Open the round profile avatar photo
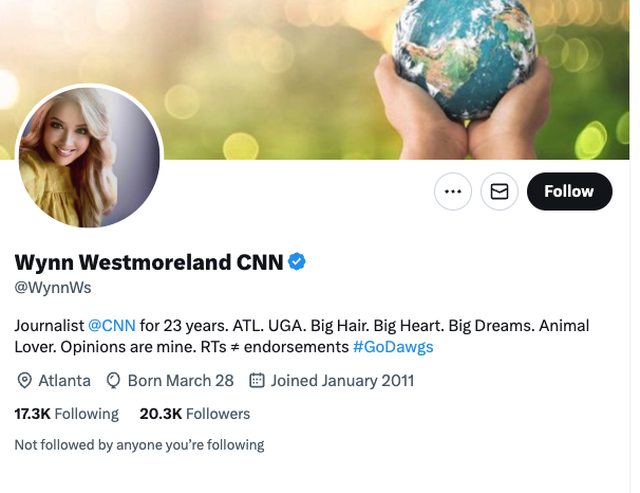This screenshot has height=493, width=640. pyautogui.click(x=89, y=157)
